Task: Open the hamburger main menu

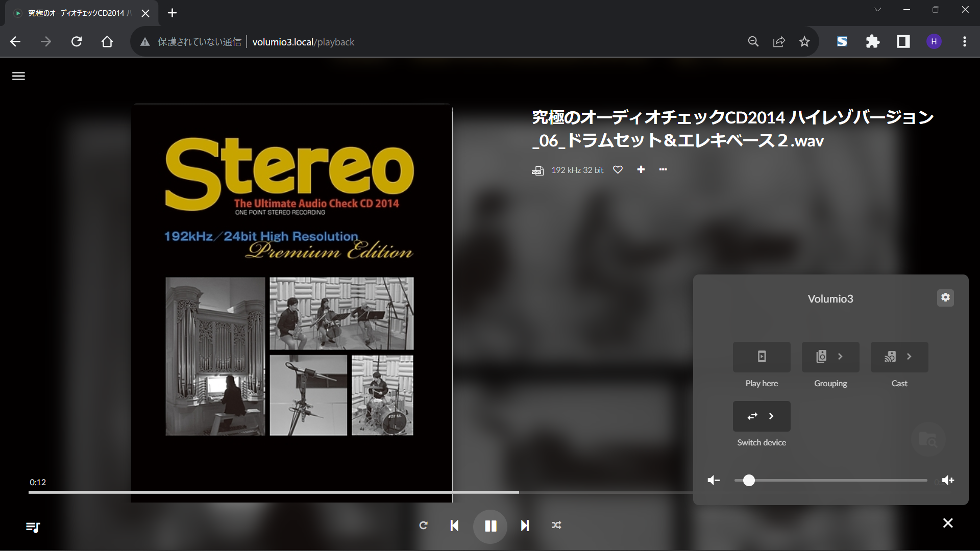Action: click(x=18, y=76)
